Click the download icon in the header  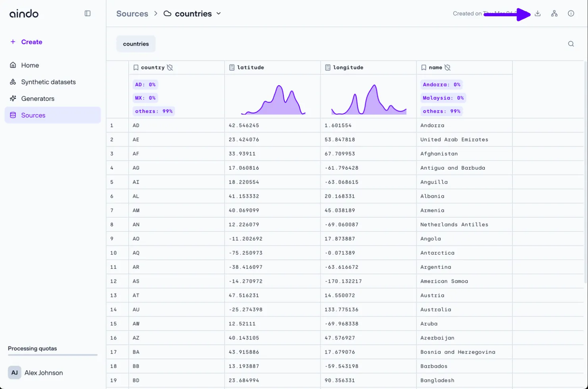click(x=538, y=13)
